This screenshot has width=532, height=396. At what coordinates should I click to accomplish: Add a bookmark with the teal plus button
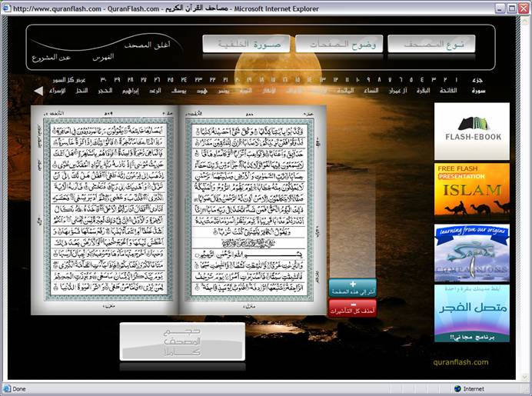click(352, 288)
